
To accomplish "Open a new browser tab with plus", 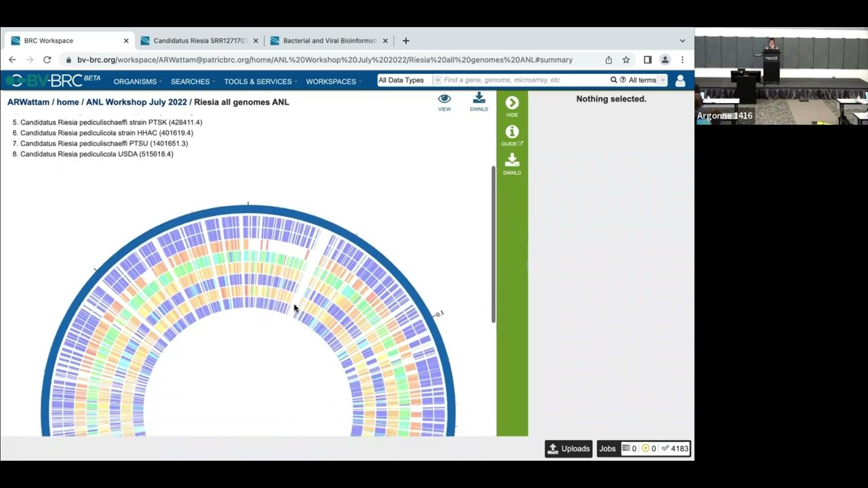I will (406, 41).
